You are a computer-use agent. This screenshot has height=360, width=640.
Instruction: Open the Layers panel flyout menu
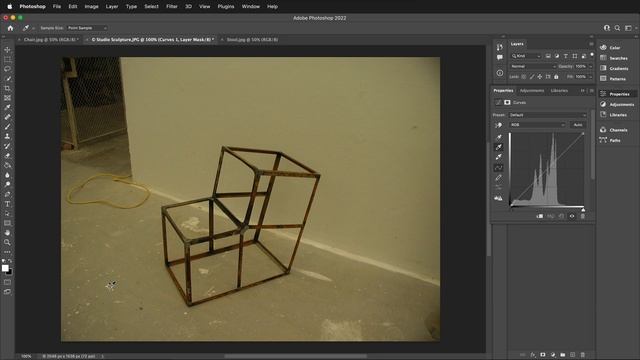point(591,44)
